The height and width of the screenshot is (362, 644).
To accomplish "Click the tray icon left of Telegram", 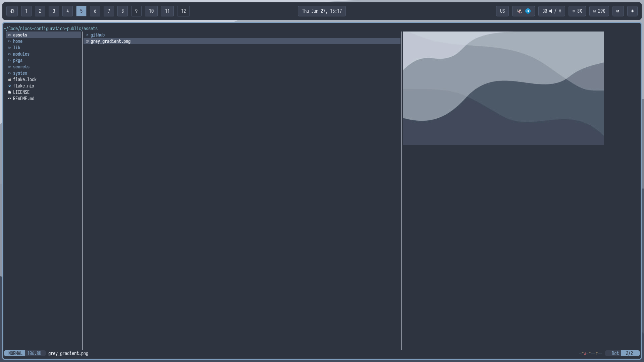I will tap(519, 11).
